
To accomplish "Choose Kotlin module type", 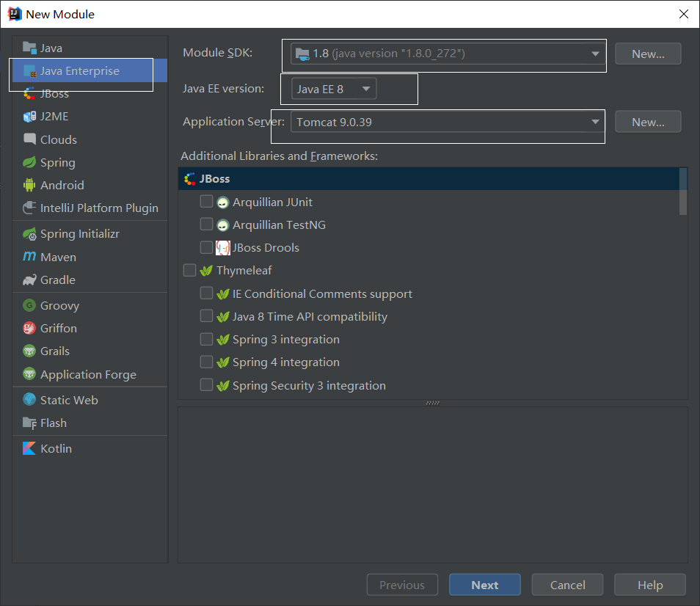I will tap(90, 448).
